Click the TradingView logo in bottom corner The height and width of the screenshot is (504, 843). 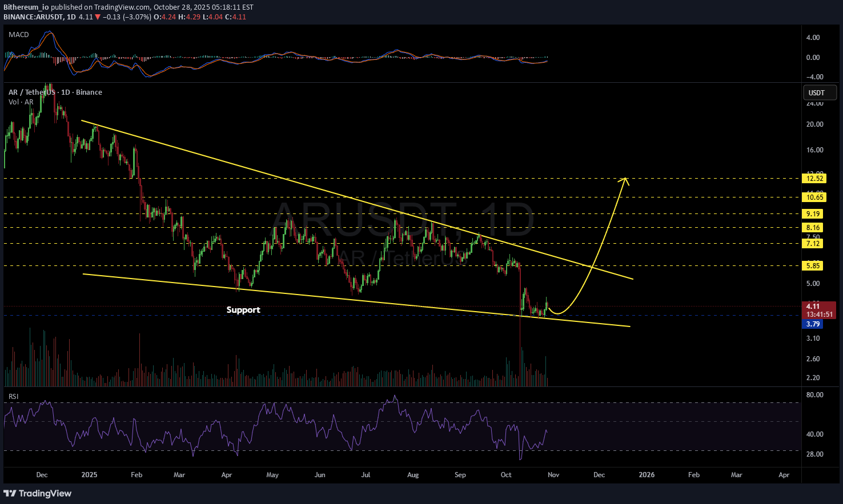[38, 493]
